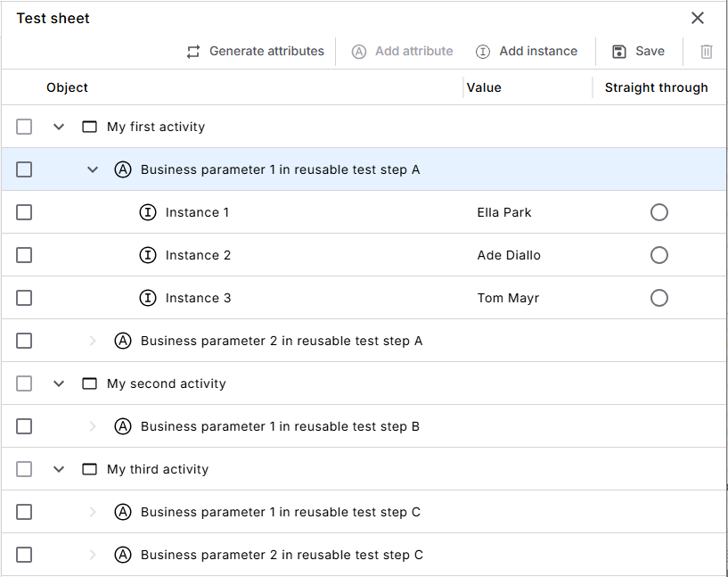This screenshot has width=728, height=577.
Task: Check Business parameter 2 step C checkbox
Action: [24, 555]
